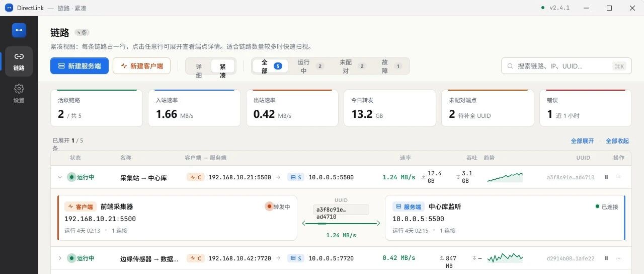The height and width of the screenshot is (274, 644).
Task: Click the 5 条 count badge near 链路 heading
Action: 82,32
